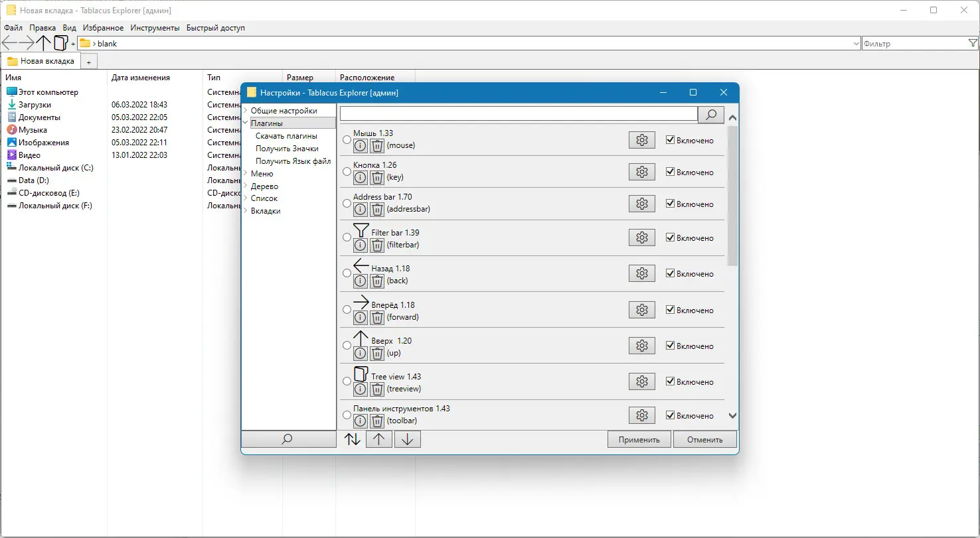The height and width of the screenshot is (538, 980).
Task: Click the search magnifier button next to plugin search
Action: coord(710,115)
